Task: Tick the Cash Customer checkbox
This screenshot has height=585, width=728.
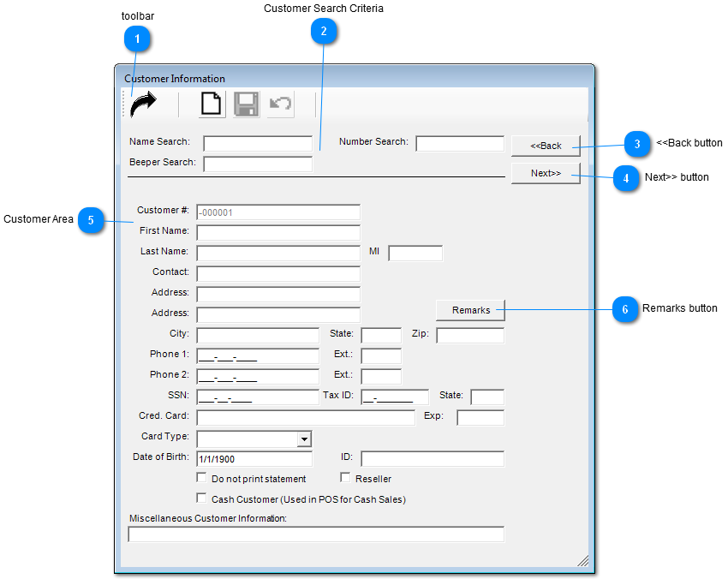Action: pos(201,498)
